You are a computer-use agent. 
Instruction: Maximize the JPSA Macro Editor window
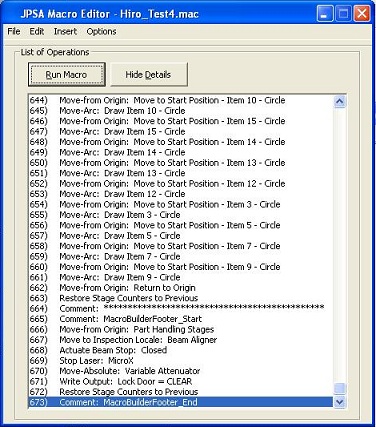click(x=343, y=14)
